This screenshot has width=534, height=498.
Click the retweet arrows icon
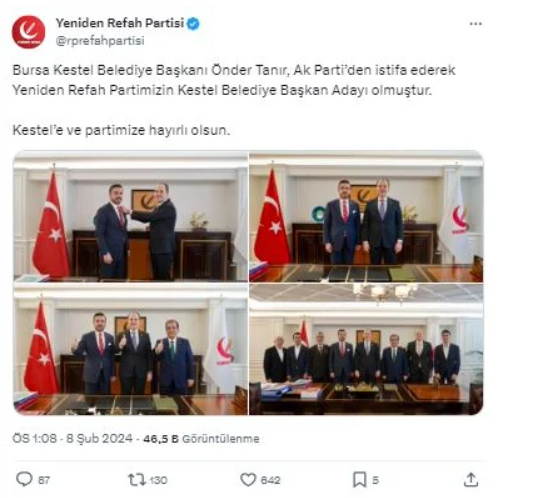point(137,480)
